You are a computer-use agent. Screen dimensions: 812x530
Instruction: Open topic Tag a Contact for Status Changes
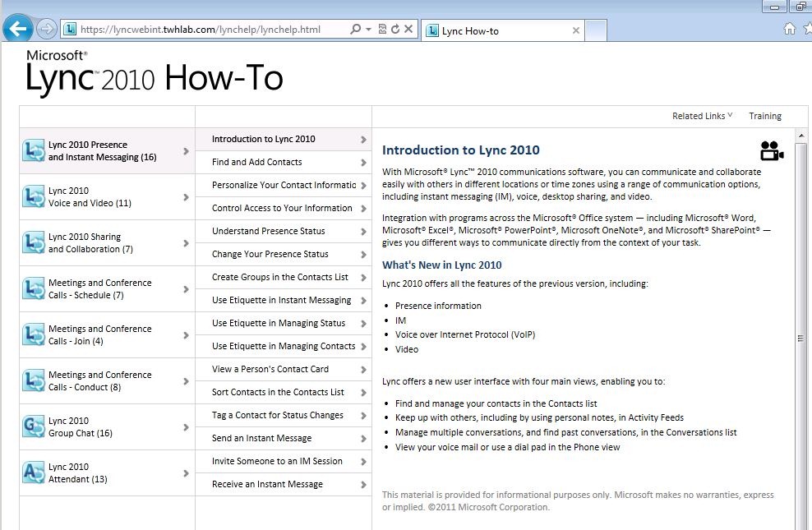[284, 416]
